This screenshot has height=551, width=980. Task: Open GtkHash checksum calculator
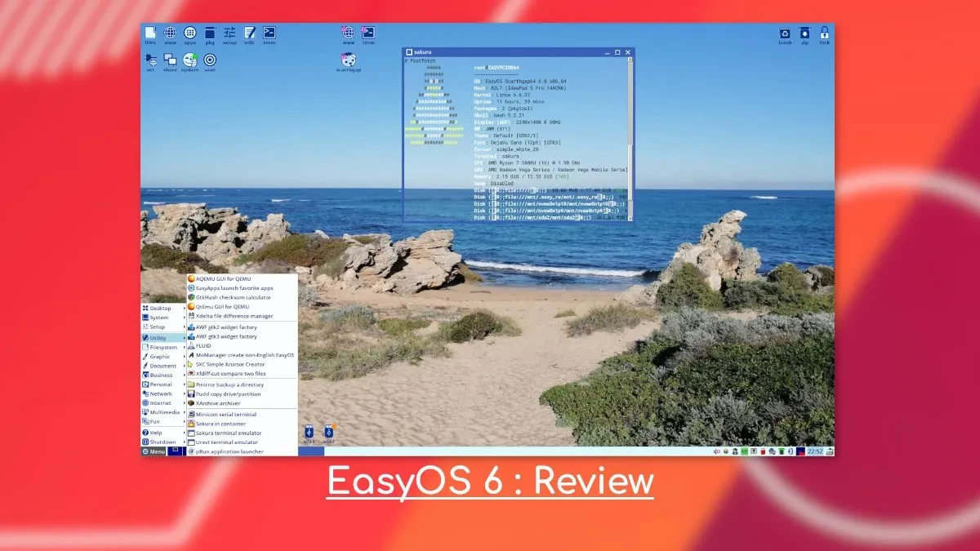[243, 297]
